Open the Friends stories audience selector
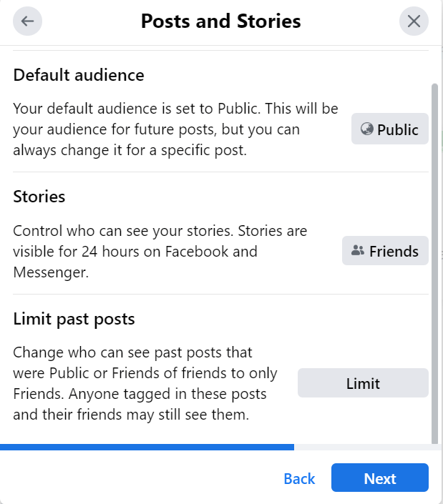The height and width of the screenshot is (504, 443). pyautogui.click(x=385, y=251)
